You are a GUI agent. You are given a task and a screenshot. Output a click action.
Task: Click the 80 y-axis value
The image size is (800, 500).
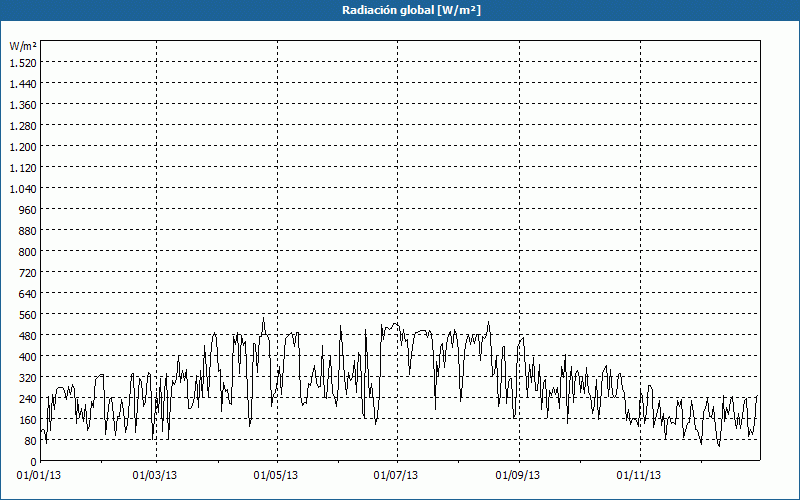[x=31, y=441]
